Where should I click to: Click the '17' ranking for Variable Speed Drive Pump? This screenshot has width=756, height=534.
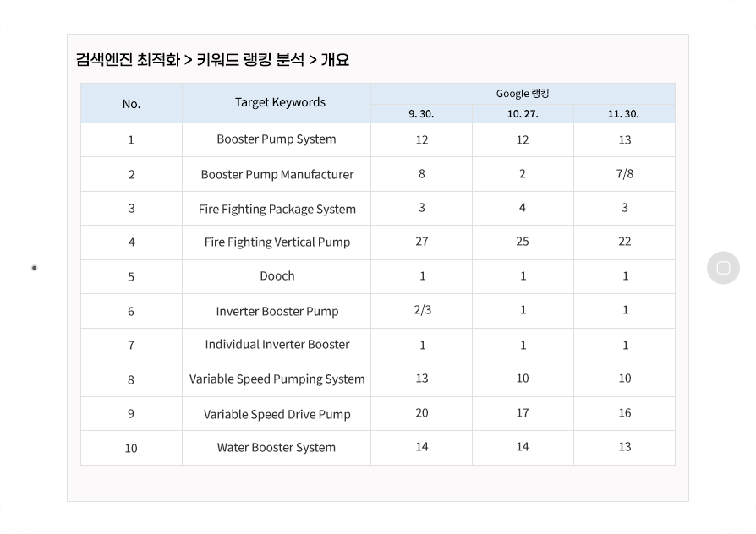523,413
